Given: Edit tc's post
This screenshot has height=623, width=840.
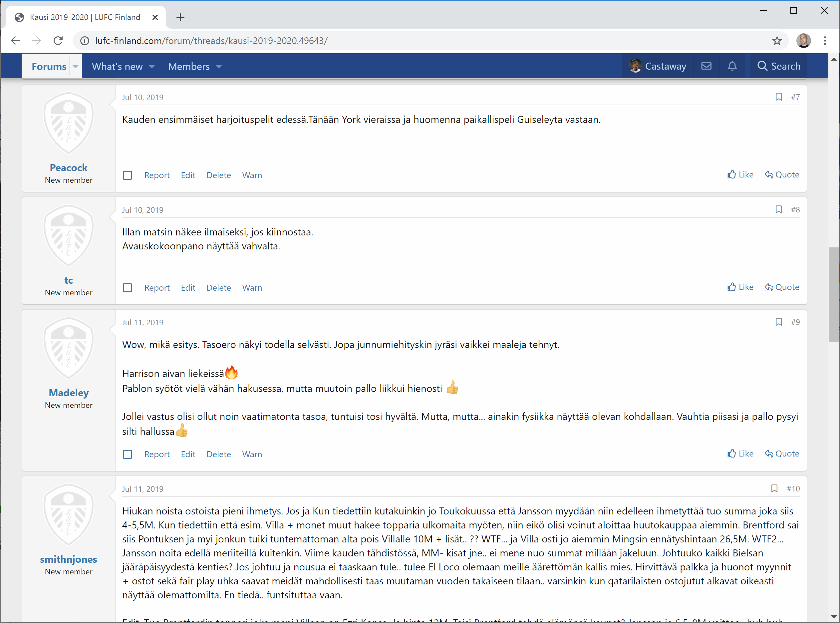Looking at the screenshot, I should [188, 288].
